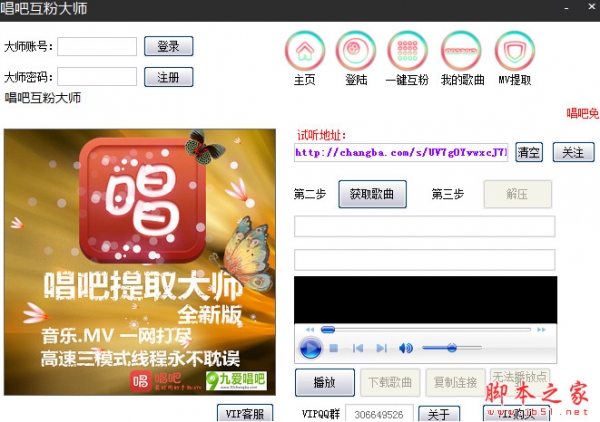Image resolution: width=600 pixels, height=422 pixels.
Task: Open the 我的歌曲 icon
Action: click(461, 51)
